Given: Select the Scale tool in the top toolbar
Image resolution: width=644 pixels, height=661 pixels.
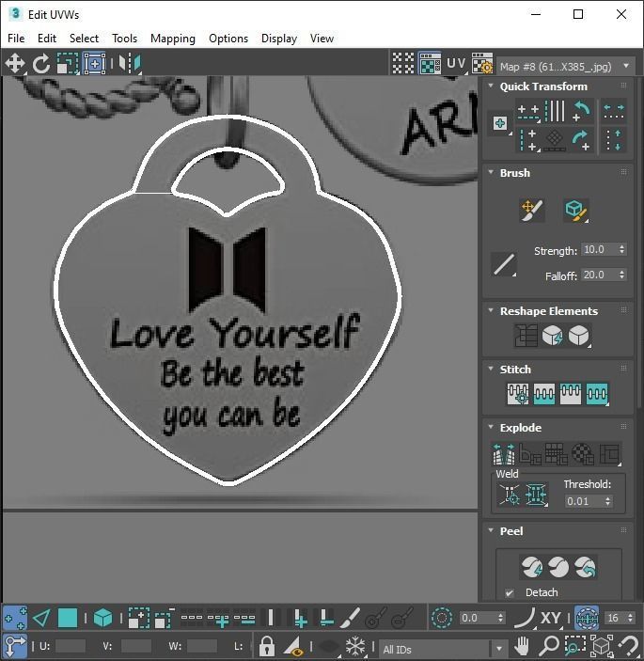Looking at the screenshot, I should point(68,63).
